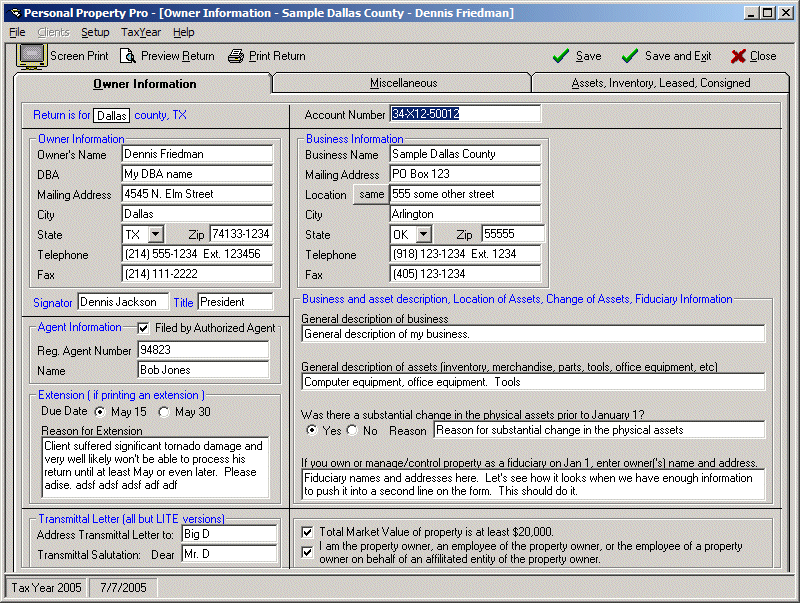
Task: Choose Yes for substantial change in assets
Action: click(x=311, y=430)
